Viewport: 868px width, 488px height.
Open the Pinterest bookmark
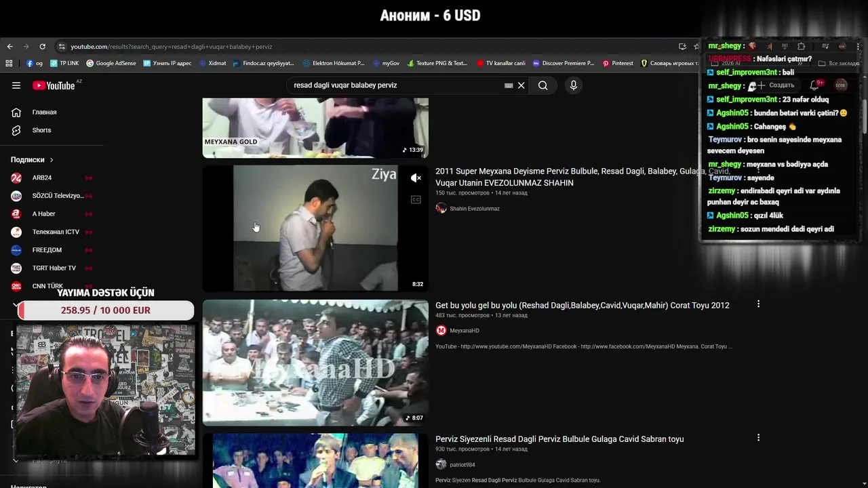(x=618, y=63)
